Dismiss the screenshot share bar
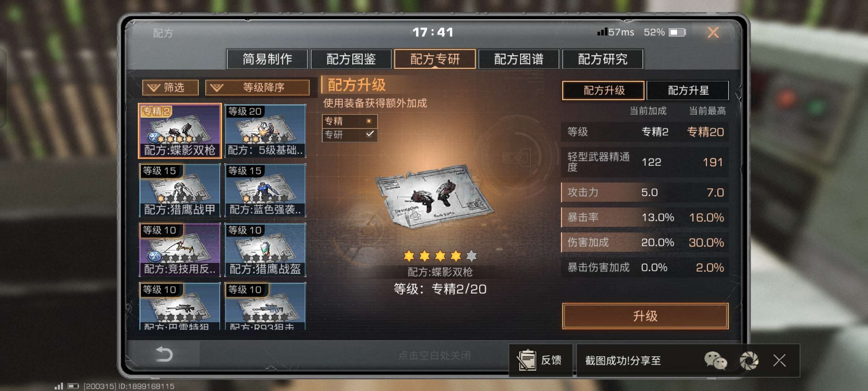The height and width of the screenshot is (391, 868). (x=779, y=361)
